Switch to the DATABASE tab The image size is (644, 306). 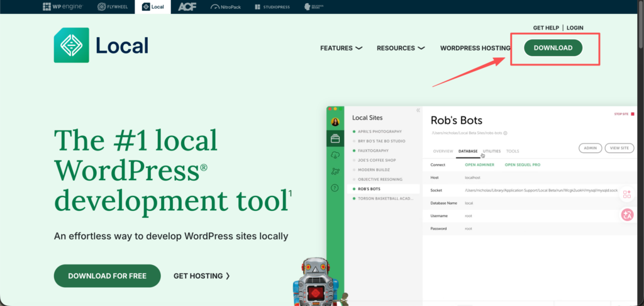click(468, 151)
